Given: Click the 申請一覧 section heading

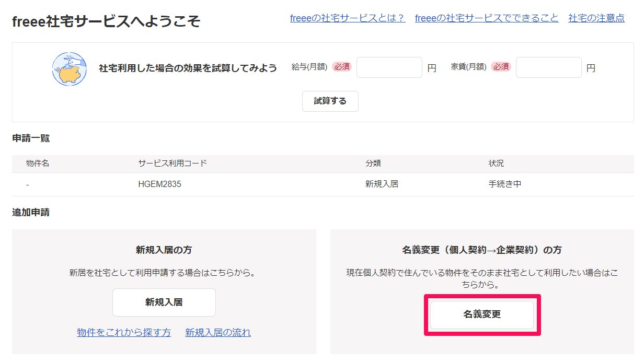Looking at the screenshot, I should [31, 138].
